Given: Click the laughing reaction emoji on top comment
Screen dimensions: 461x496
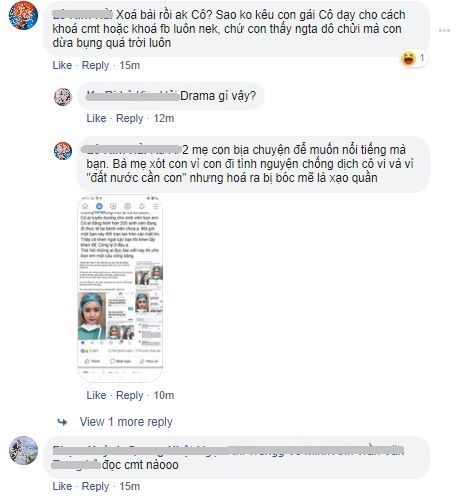Looking at the screenshot, I should pyautogui.click(x=408, y=58).
